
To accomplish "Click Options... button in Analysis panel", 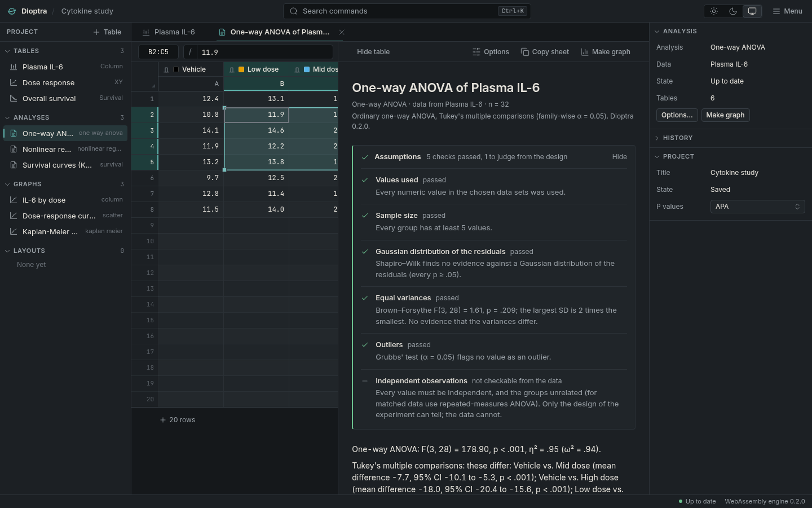I will point(677,115).
